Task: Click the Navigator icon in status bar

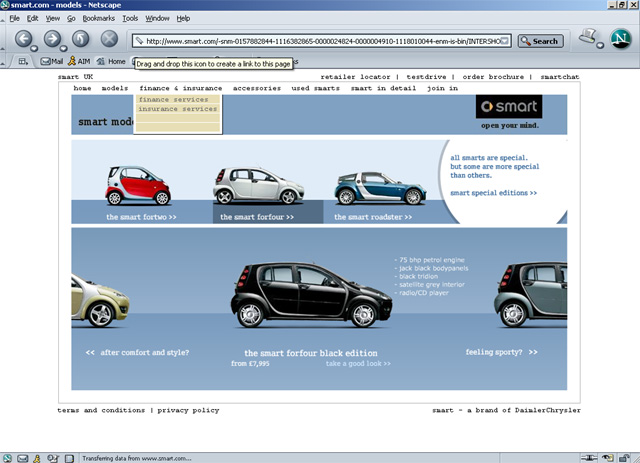Action: (x=7, y=459)
